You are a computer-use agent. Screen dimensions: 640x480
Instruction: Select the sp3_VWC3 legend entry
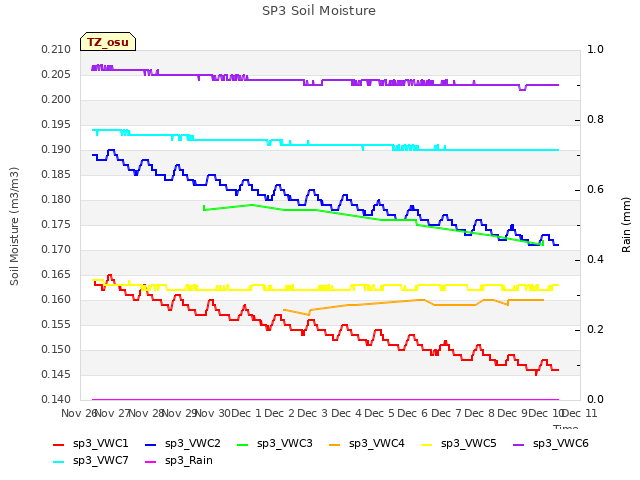[275, 444]
